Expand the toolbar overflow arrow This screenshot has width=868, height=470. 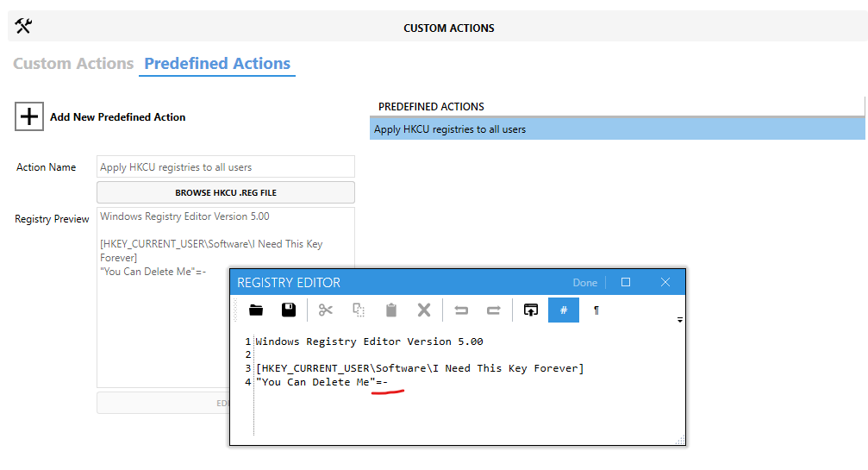click(x=680, y=320)
